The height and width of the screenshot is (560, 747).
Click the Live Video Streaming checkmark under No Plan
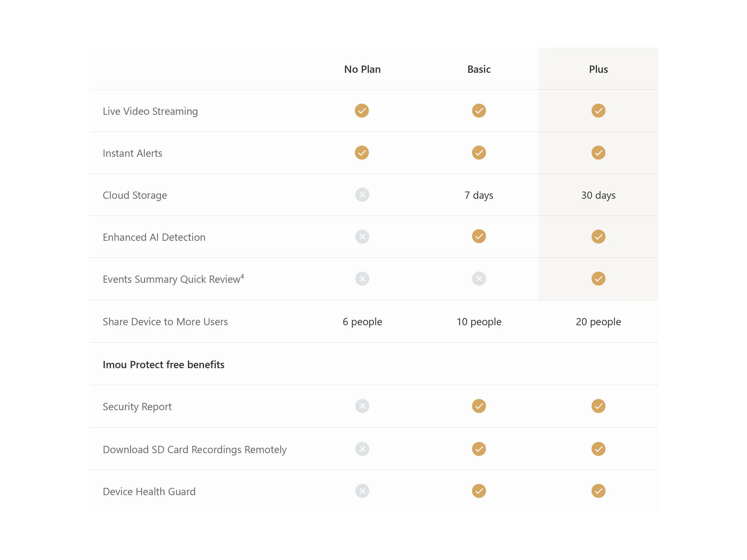[x=362, y=111]
